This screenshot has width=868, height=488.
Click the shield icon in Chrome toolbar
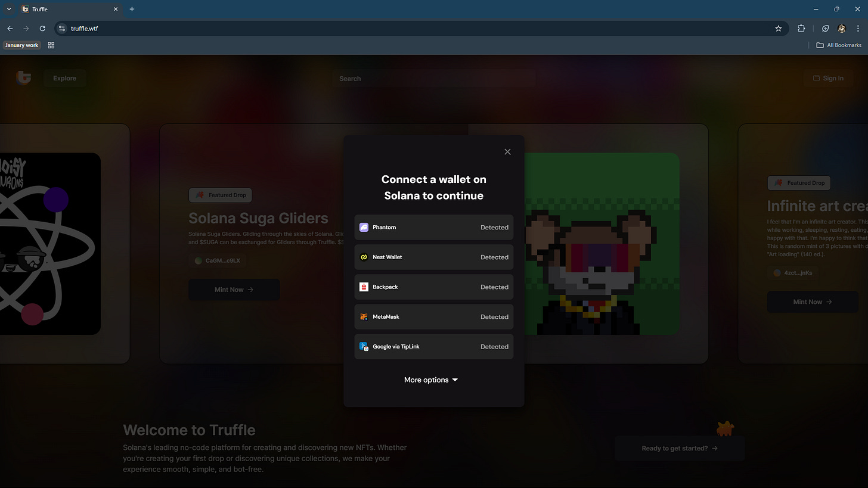pos(825,28)
